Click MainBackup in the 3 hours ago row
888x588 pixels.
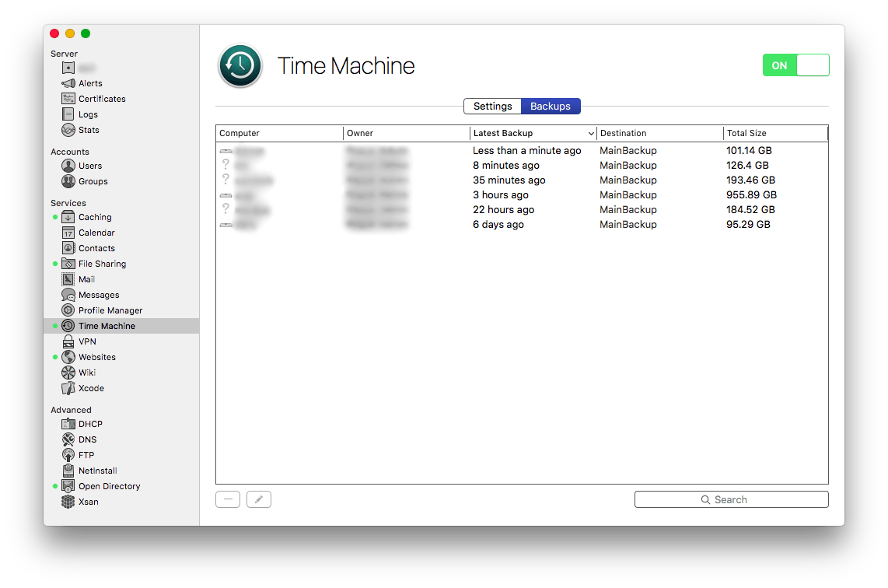pos(628,195)
